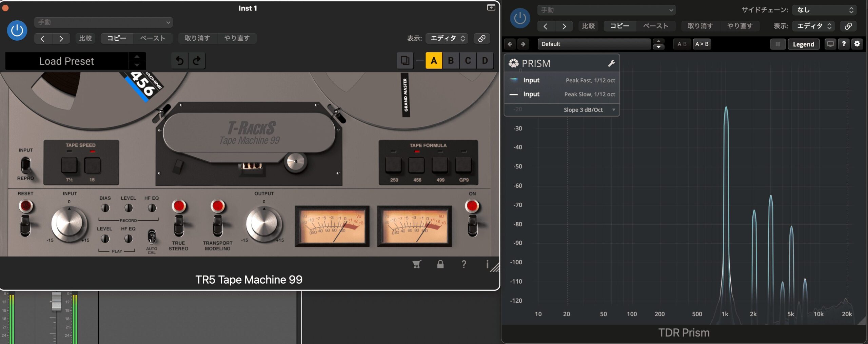Viewport: 868px width, 344px height.
Task: Select preset slot D
Action: [485, 61]
